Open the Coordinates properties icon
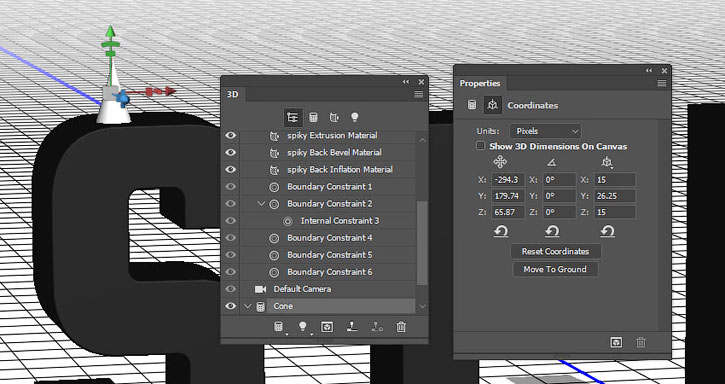The image size is (725, 384). click(493, 105)
